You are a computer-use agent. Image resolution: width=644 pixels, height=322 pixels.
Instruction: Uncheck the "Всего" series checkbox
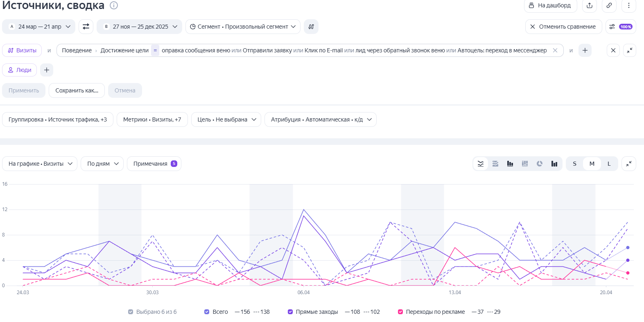pyautogui.click(x=207, y=312)
